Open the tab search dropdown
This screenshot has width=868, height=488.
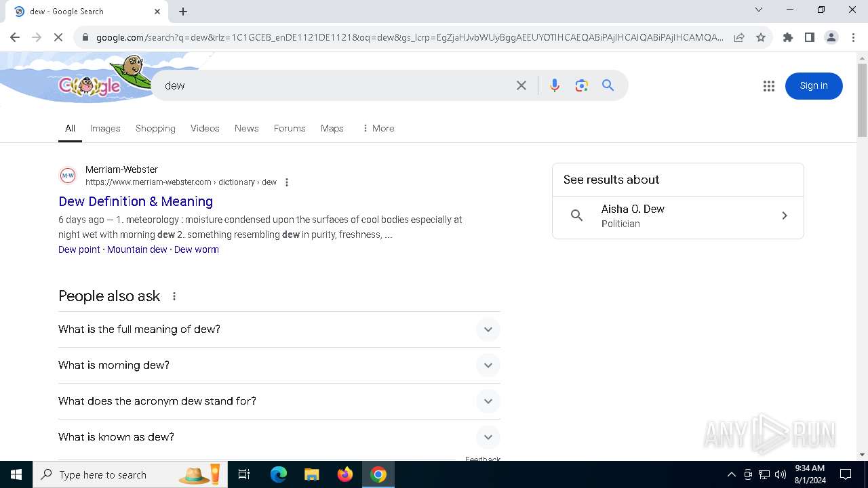click(759, 9)
